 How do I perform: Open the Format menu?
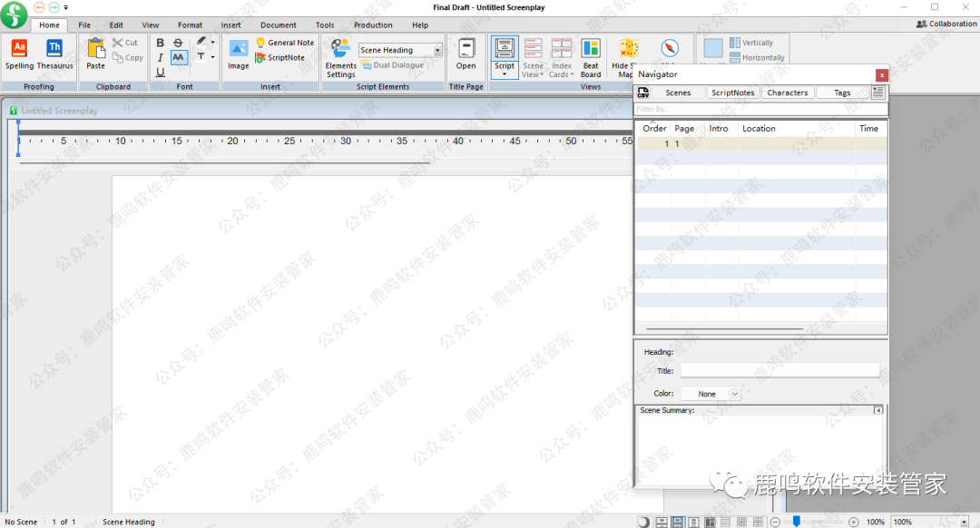[190, 25]
